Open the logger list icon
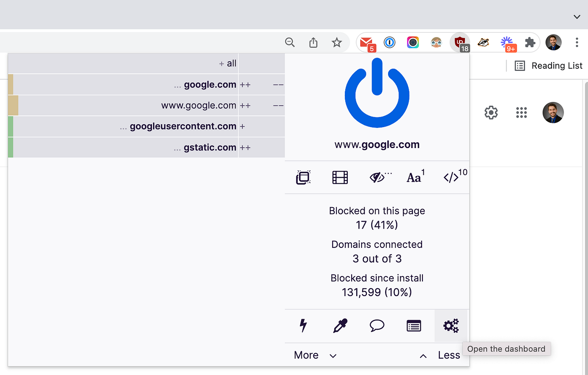 pyautogui.click(x=414, y=326)
